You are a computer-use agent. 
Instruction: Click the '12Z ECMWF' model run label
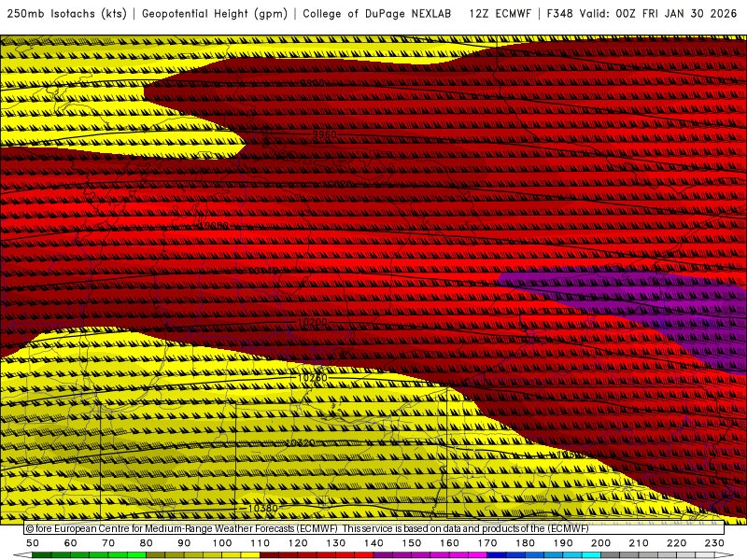point(500,14)
